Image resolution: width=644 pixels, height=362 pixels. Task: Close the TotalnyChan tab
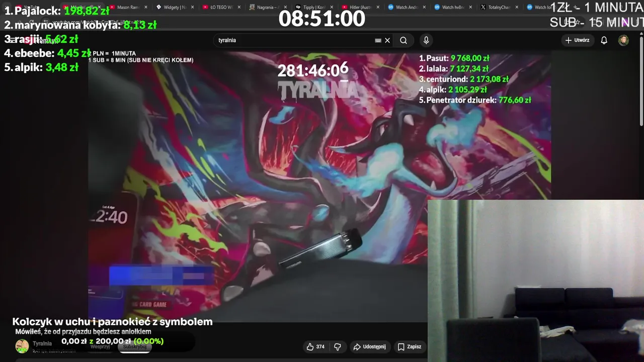pos(517,7)
